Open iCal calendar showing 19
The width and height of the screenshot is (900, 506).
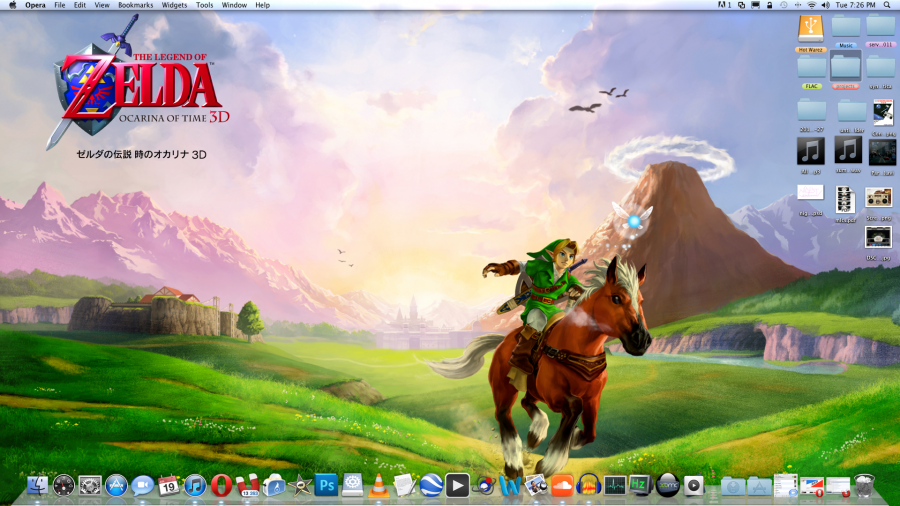(x=169, y=486)
